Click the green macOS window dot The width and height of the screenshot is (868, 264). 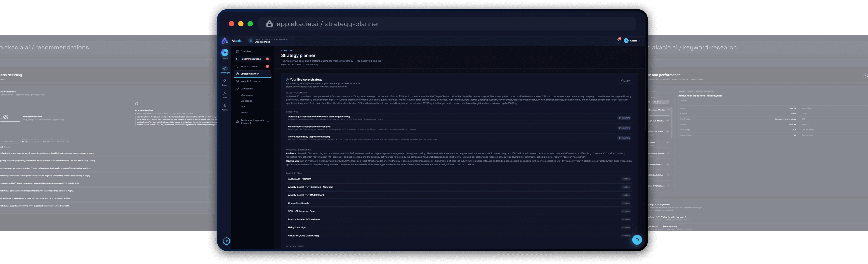(250, 24)
